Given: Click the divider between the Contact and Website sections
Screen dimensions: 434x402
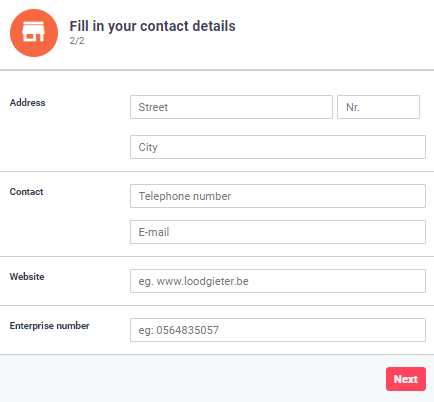Looking at the screenshot, I should coord(217,257).
